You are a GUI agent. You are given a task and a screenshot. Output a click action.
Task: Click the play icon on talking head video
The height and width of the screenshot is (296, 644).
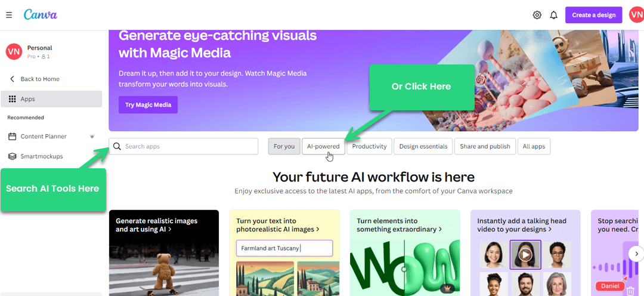pos(525,255)
